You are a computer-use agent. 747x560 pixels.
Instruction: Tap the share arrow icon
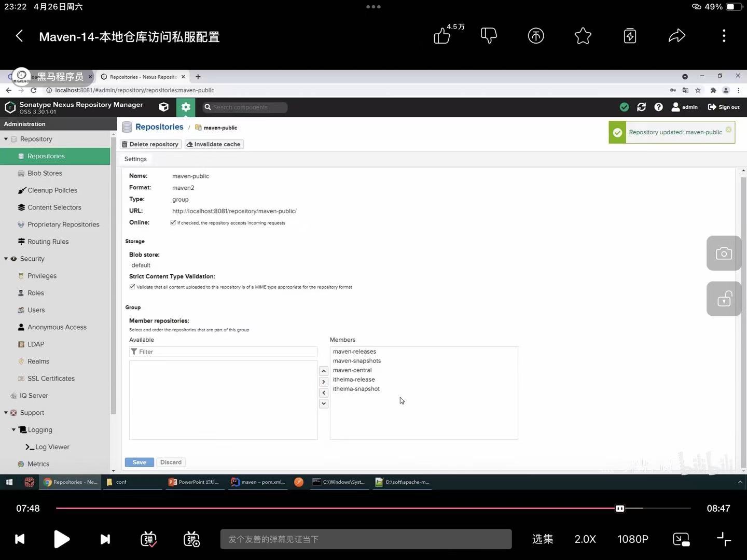click(x=677, y=36)
